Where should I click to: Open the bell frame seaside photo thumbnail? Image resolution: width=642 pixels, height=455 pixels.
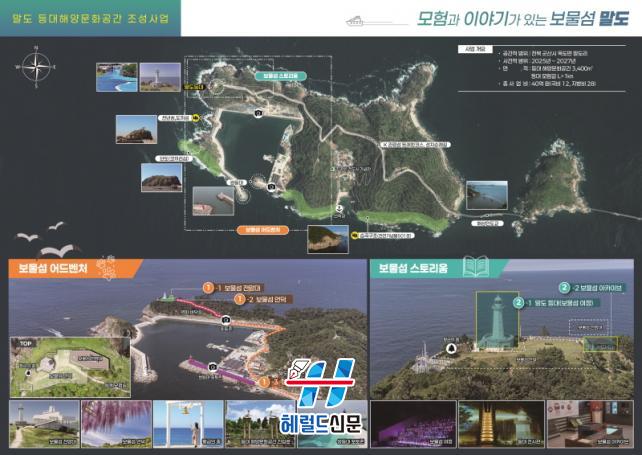(x=188, y=424)
